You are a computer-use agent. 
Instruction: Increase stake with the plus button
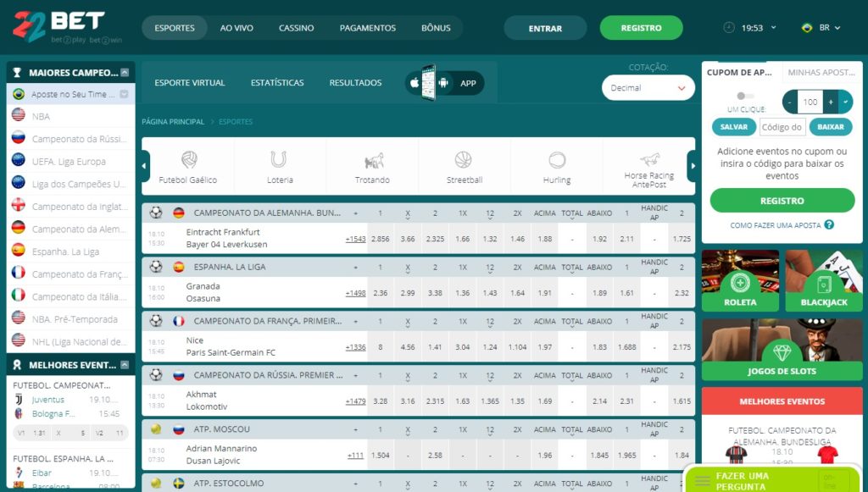coord(831,102)
